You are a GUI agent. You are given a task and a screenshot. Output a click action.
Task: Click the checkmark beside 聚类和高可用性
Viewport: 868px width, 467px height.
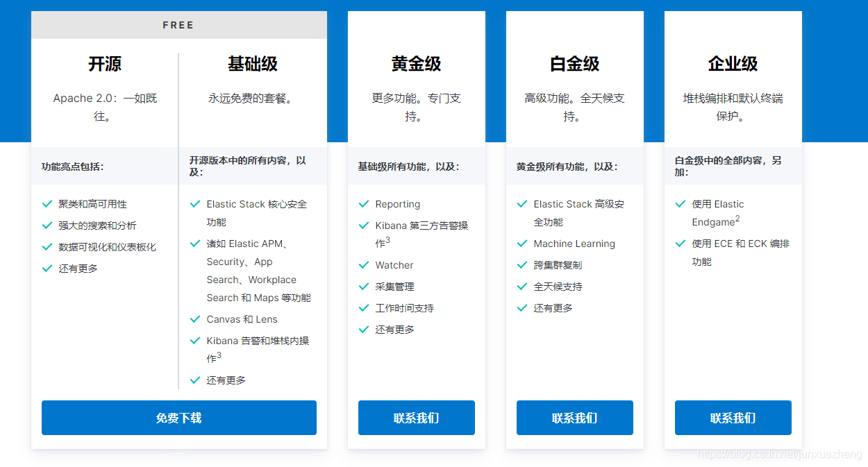click(x=47, y=204)
